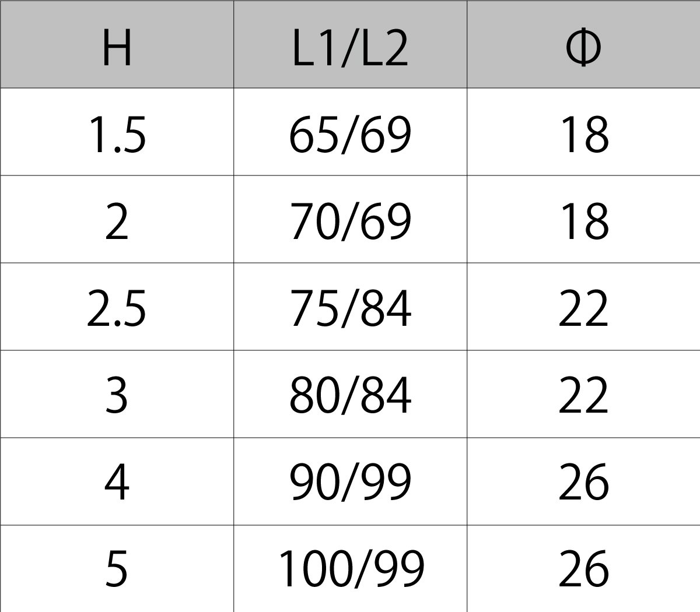
Task: Click the 80/84 cell
Action: pos(350,396)
